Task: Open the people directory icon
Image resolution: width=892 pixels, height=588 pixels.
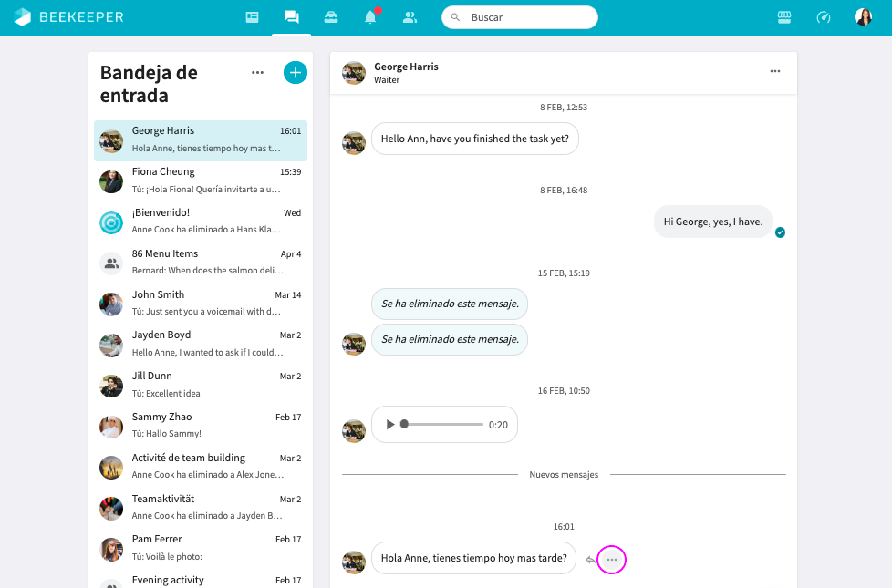Action: point(410,17)
